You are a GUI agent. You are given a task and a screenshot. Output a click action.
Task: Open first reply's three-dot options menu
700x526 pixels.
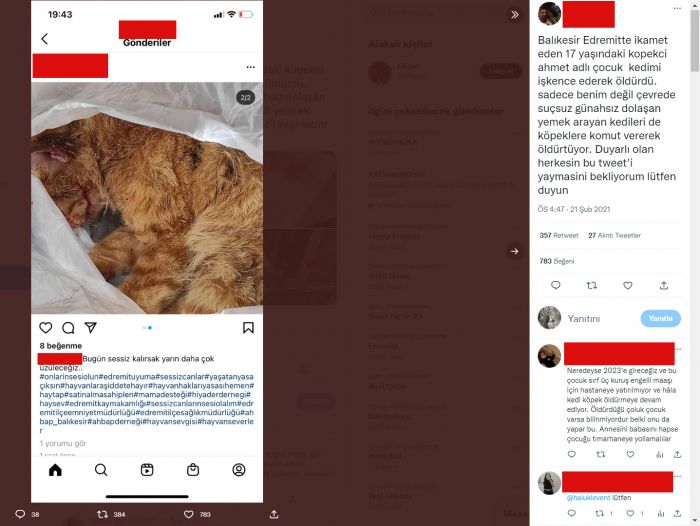(679, 349)
